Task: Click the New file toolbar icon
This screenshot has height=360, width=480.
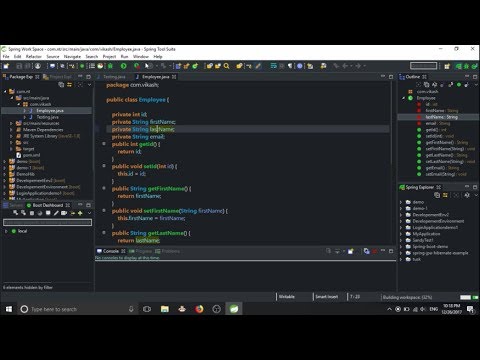Action: [x=6, y=66]
